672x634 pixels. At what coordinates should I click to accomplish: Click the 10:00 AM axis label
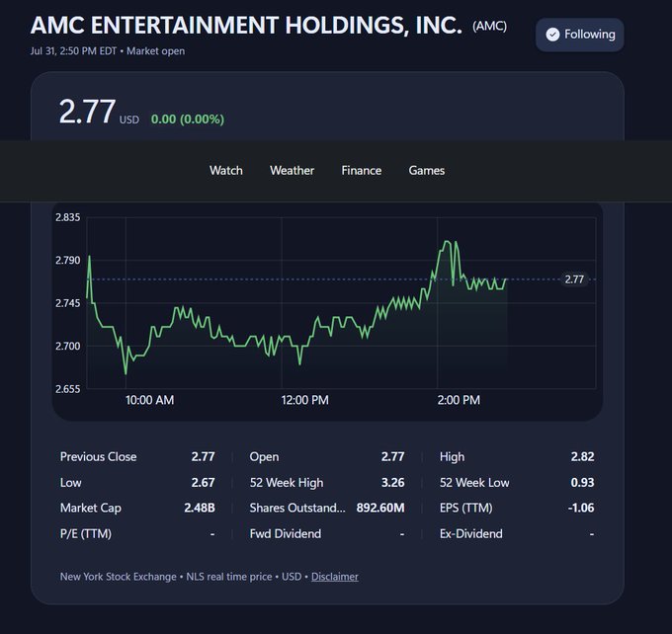coord(149,400)
